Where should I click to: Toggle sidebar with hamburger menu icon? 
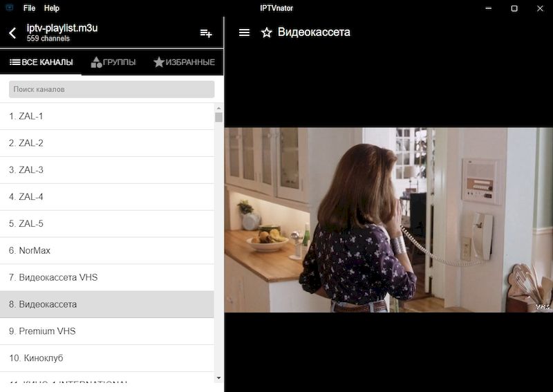(245, 32)
